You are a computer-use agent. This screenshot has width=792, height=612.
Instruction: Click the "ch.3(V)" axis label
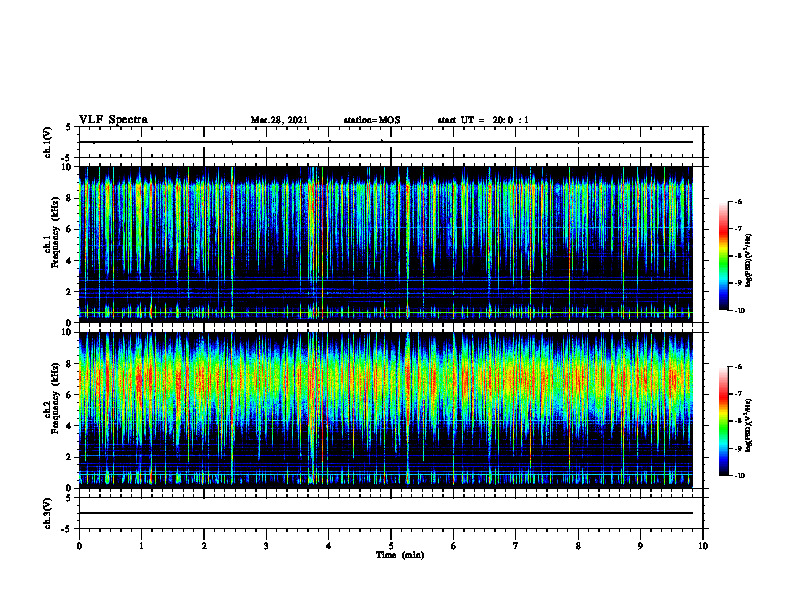coord(48,513)
